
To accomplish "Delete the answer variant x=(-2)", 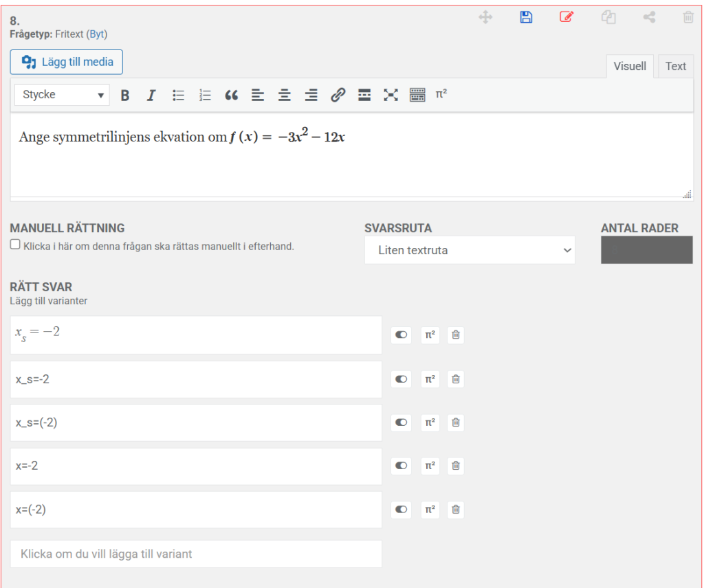I will tap(455, 510).
